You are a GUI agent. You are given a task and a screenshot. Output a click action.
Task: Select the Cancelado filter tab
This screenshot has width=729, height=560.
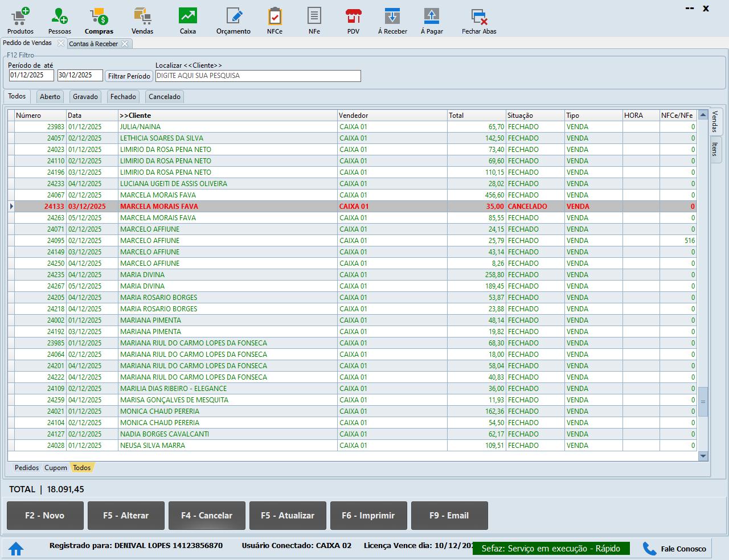point(165,97)
